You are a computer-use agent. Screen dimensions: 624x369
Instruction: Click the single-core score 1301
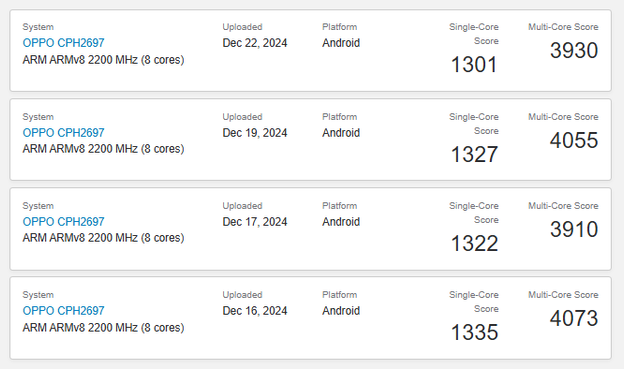(474, 64)
